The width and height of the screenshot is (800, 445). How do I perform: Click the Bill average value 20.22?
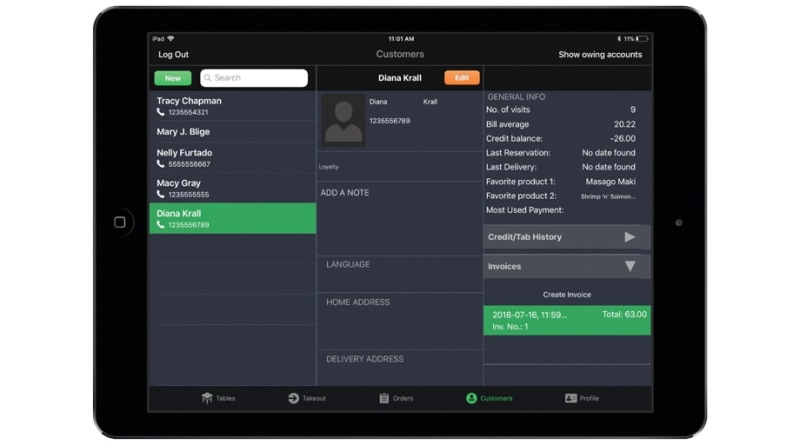point(625,124)
